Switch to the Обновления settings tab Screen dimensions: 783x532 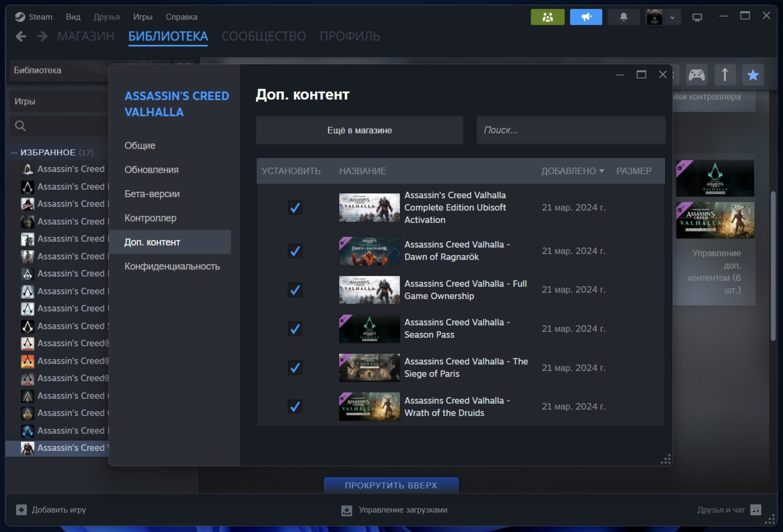tap(151, 170)
